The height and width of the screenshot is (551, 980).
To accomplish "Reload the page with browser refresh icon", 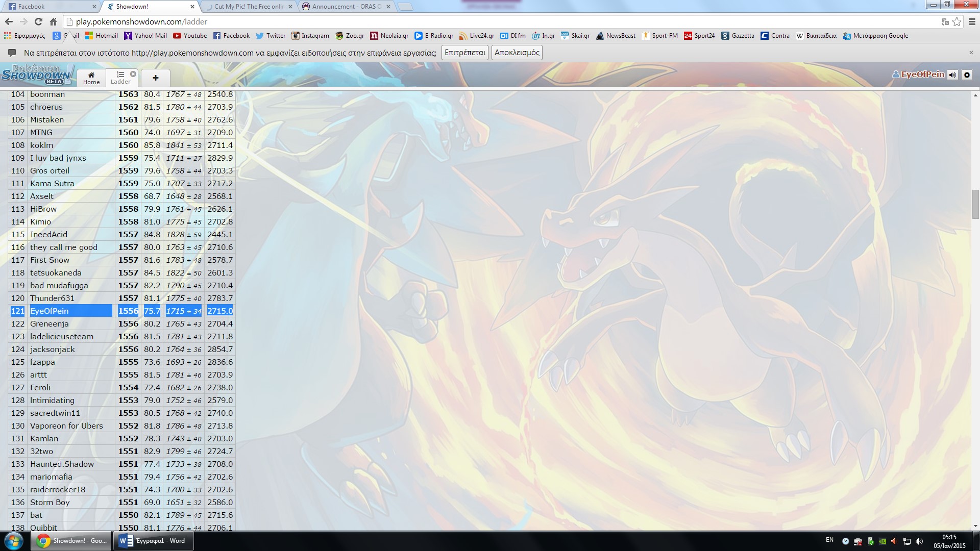I will pos(38,21).
